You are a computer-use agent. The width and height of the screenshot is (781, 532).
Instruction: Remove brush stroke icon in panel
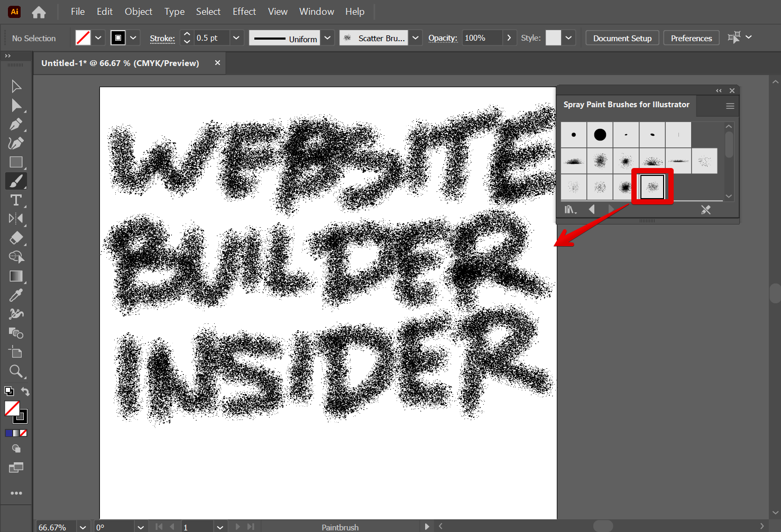click(x=705, y=210)
